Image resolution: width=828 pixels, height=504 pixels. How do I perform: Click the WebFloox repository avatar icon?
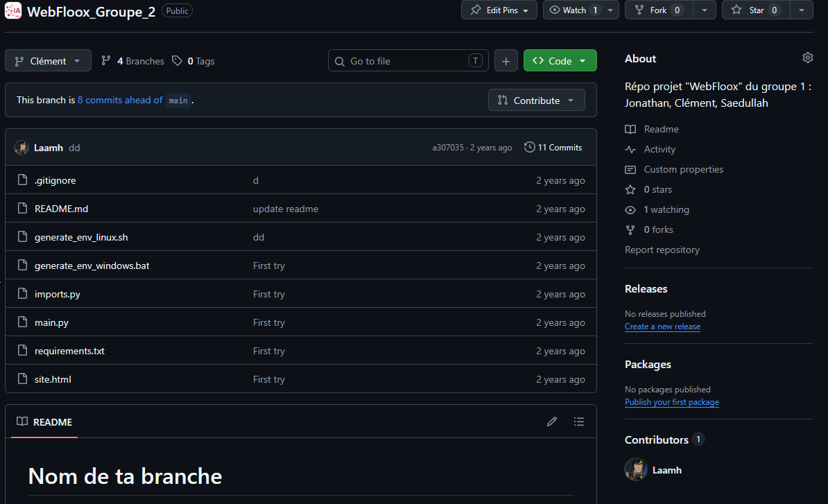pyautogui.click(x=13, y=10)
